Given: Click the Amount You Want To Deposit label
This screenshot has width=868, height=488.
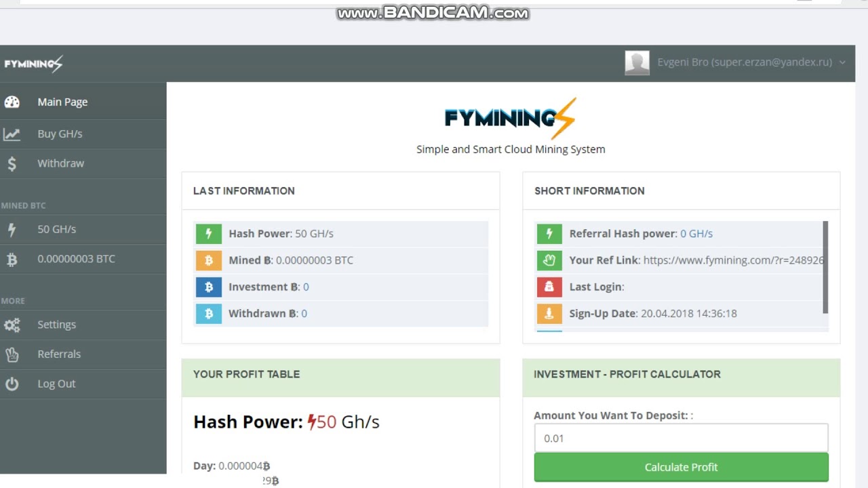Looking at the screenshot, I should (613, 415).
